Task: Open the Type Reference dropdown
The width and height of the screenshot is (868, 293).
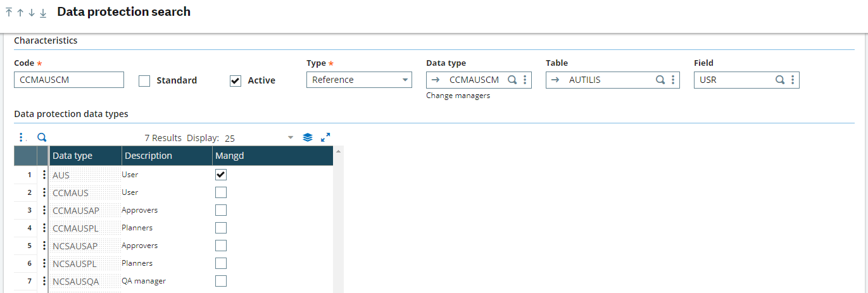Action: click(x=359, y=80)
